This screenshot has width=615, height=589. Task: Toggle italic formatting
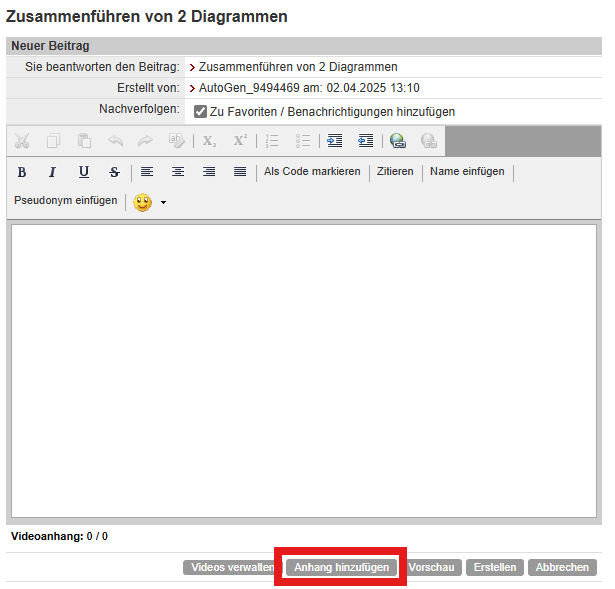tap(52, 172)
